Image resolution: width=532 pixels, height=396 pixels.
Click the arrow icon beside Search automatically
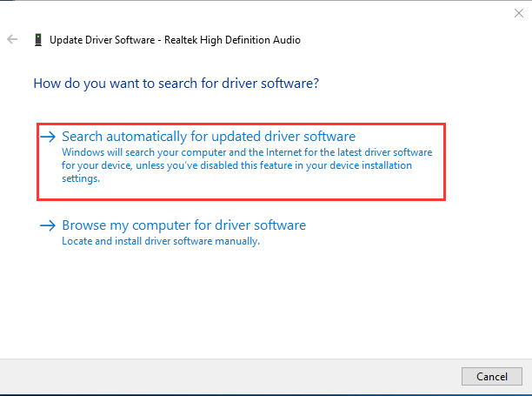pos(48,137)
